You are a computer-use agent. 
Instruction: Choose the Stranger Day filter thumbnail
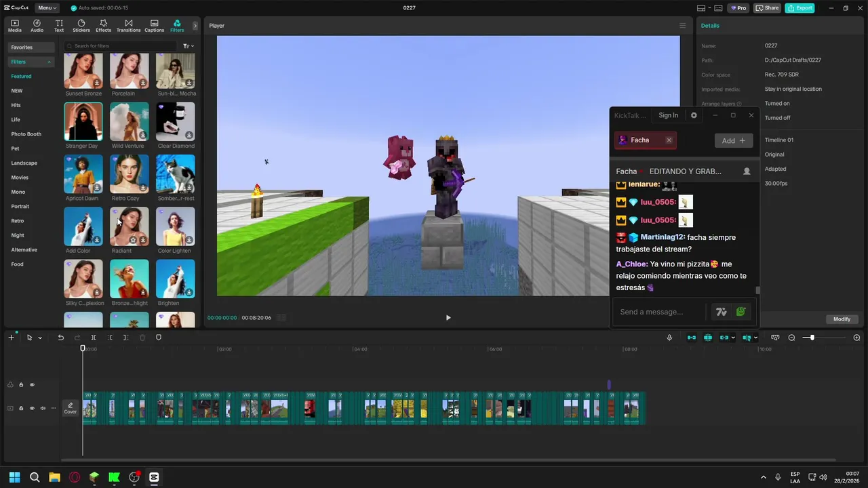click(x=83, y=121)
